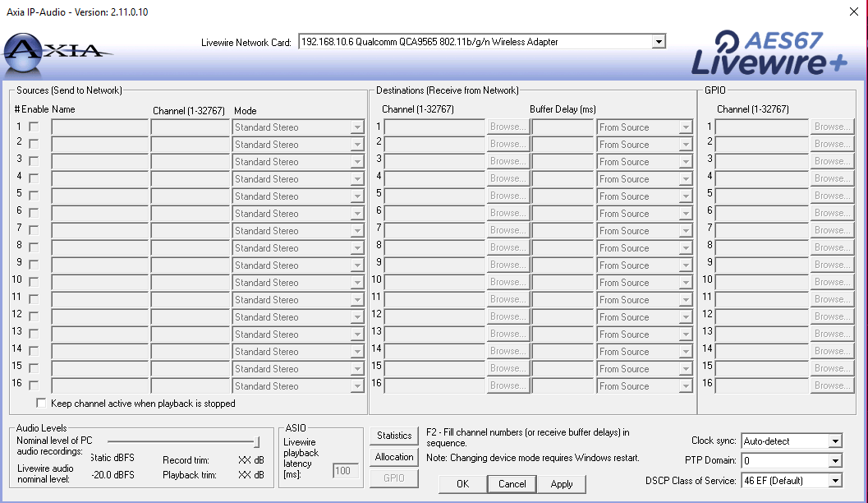
Task: Click Browse for destination 16
Action: pyautogui.click(x=507, y=385)
